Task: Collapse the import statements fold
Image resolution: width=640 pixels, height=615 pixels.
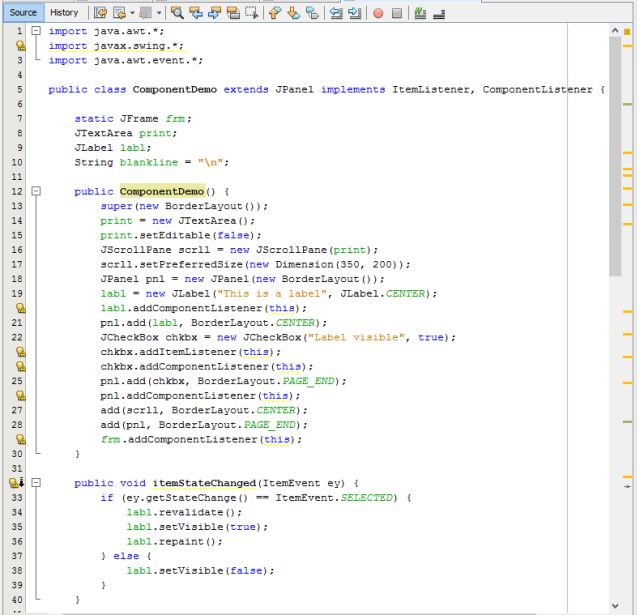Action: coord(37,31)
